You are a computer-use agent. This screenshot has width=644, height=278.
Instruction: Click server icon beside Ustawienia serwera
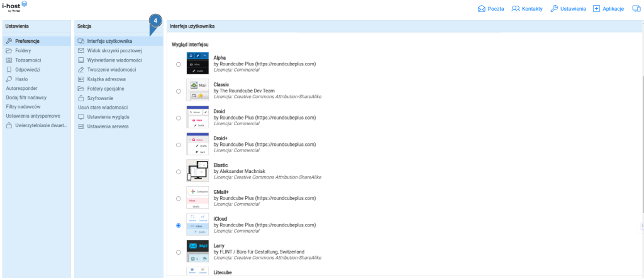click(81, 126)
